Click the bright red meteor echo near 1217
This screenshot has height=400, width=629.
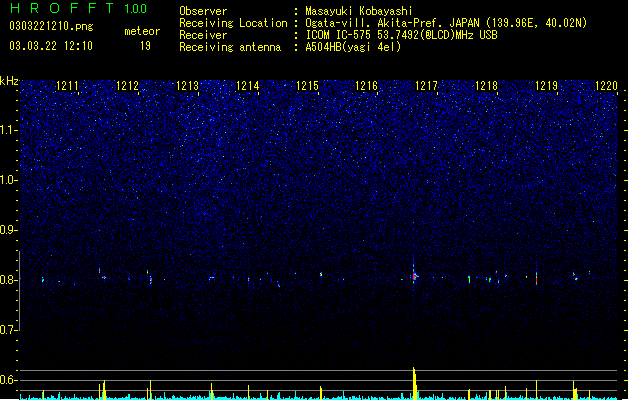click(414, 276)
